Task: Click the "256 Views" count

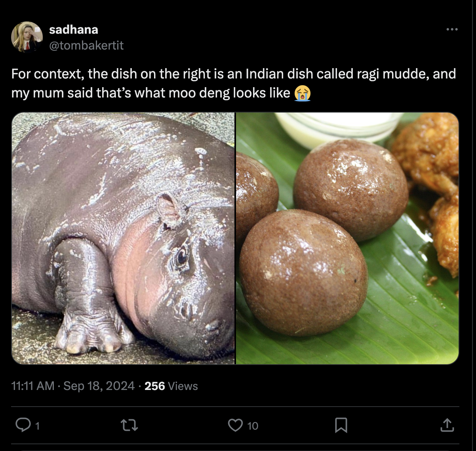Action: coord(171,386)
